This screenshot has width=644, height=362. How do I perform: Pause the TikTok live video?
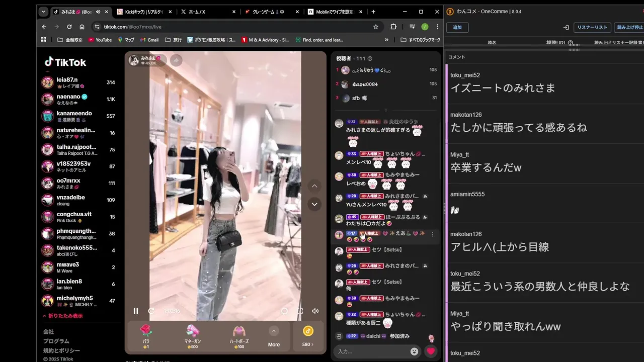(135, 311)
